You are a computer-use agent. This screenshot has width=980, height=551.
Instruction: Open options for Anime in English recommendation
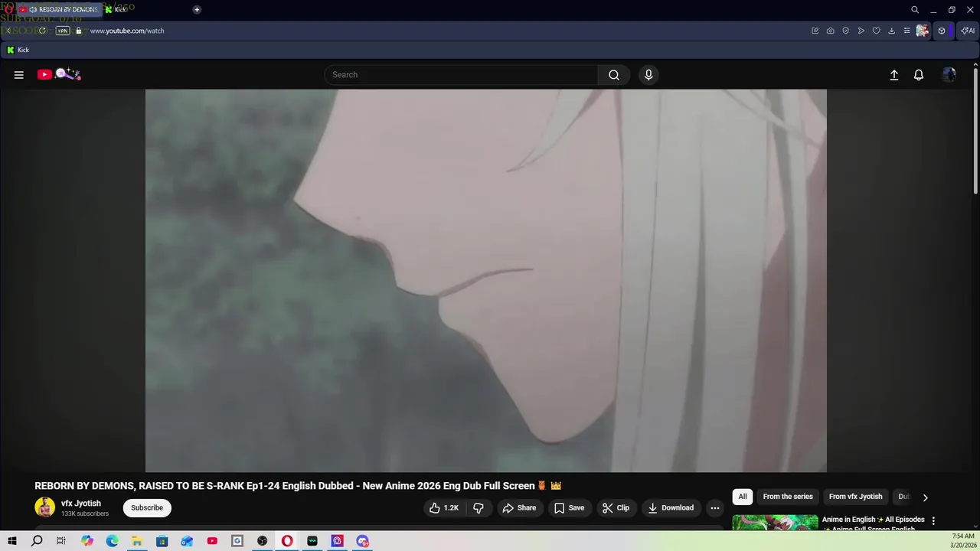click(933, 520)
